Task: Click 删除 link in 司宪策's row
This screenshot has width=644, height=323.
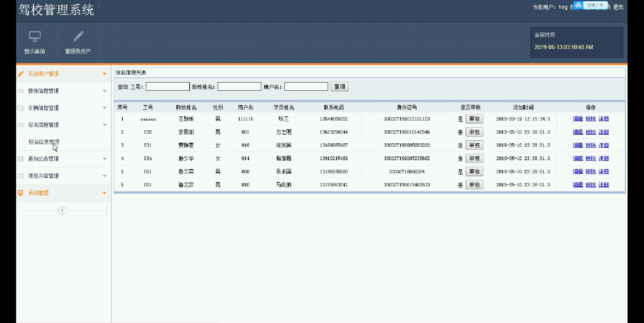Action: [x=591, y=145]
